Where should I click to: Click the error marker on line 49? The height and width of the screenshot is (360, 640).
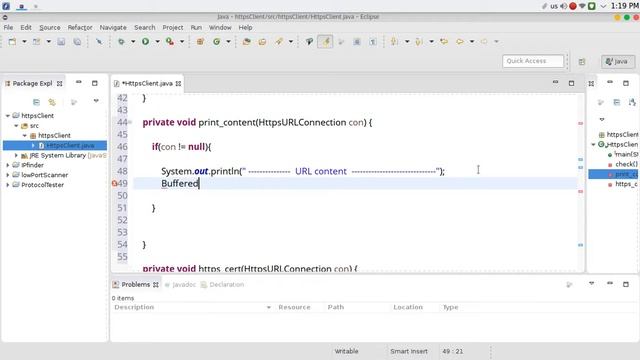114,184
